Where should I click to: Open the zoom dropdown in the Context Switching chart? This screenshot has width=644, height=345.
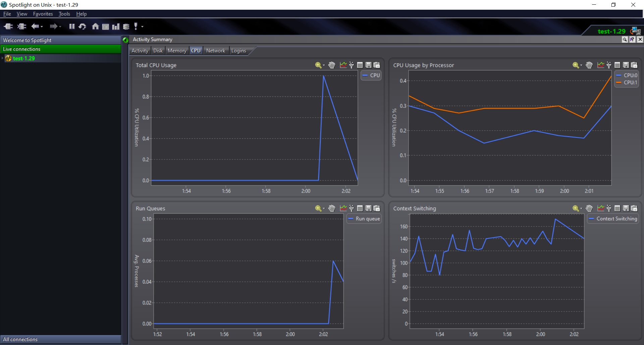point(581,209)
